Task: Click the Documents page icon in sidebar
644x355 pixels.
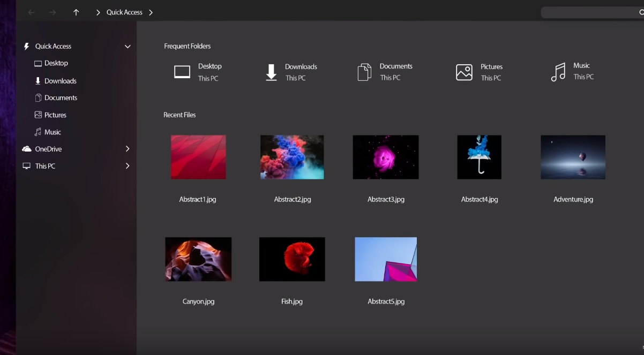Action: 38,98
